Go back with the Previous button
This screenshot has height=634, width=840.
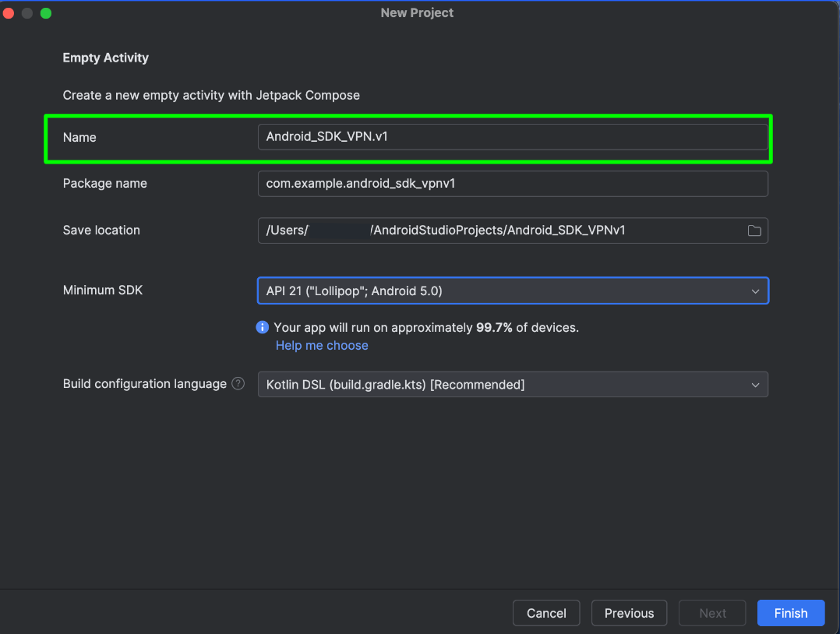pyautogui.click(x=629, y=613)
